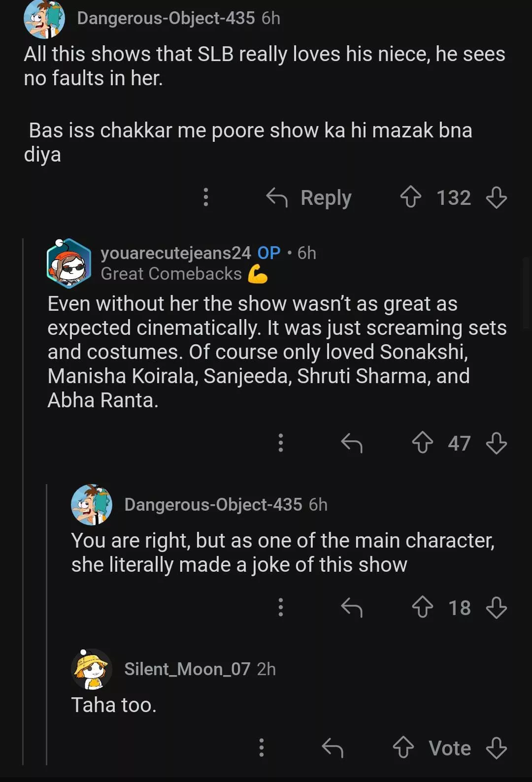
Task: Upvote the top comment with 132 points
Action: tap(410, 197)
